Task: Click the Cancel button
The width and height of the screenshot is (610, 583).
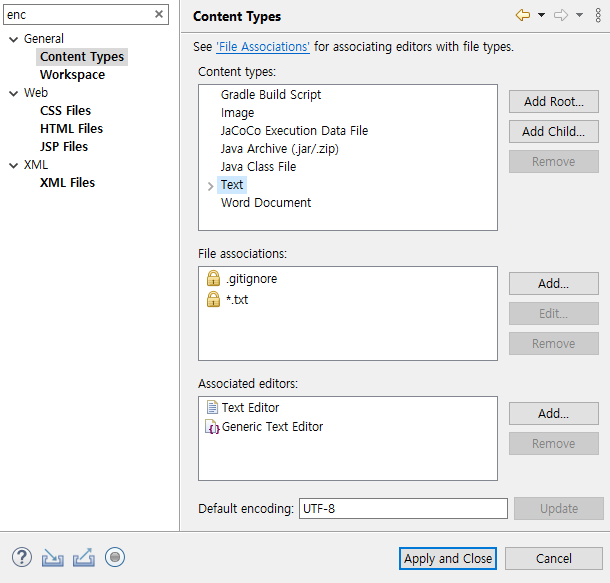Action: click(x=554, y=558)
